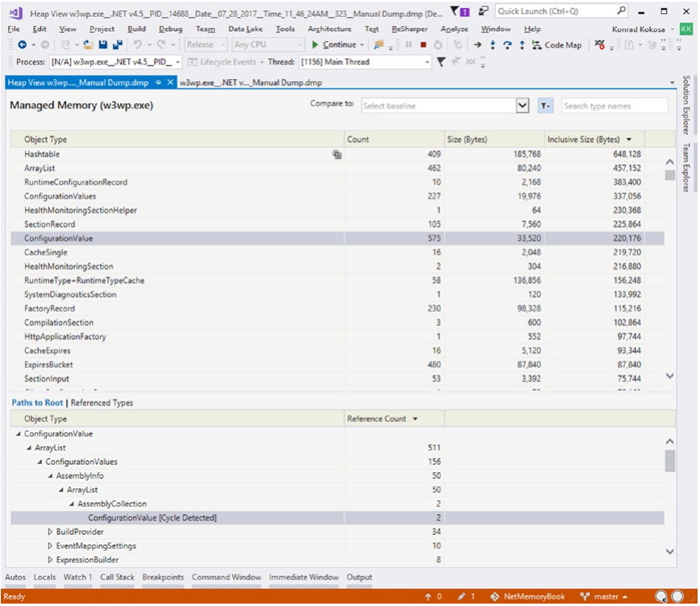The width and height of the screenshot is (700, 606).
Task: Expand the ExpressionBuilder tree node
Action: coord(50,560)
